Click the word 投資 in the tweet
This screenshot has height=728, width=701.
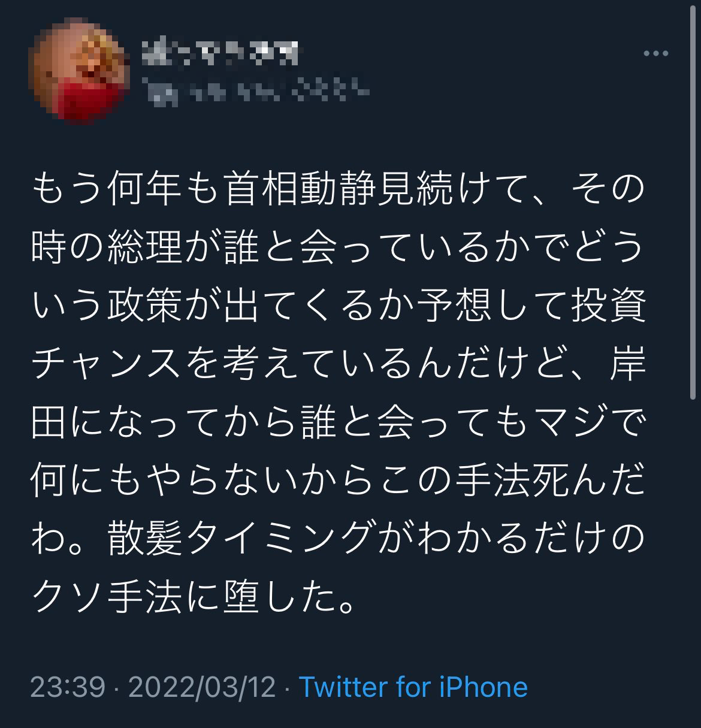[x=608, y=305]
